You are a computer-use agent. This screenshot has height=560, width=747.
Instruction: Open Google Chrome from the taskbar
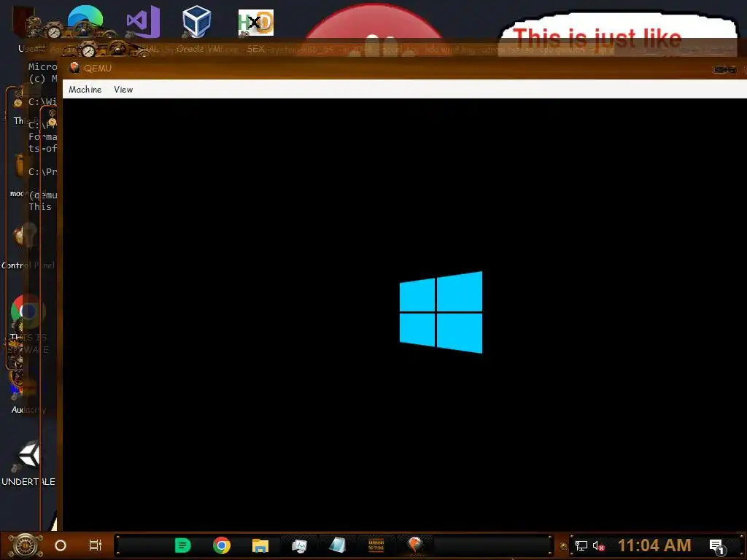point(222,545)
